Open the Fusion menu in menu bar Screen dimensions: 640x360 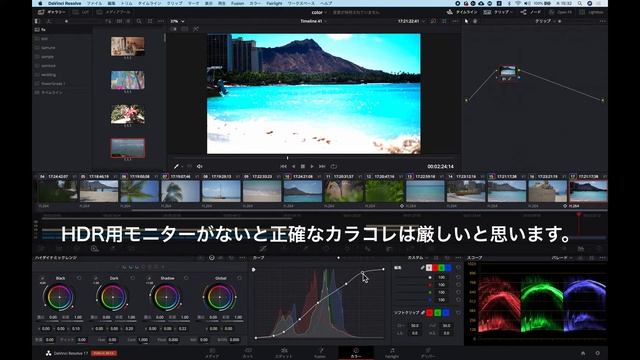pos(237,3)
